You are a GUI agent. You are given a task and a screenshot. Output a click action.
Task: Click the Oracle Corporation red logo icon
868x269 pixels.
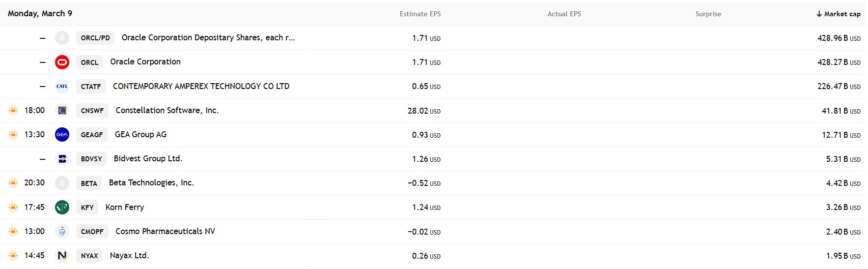coord(62,62)
